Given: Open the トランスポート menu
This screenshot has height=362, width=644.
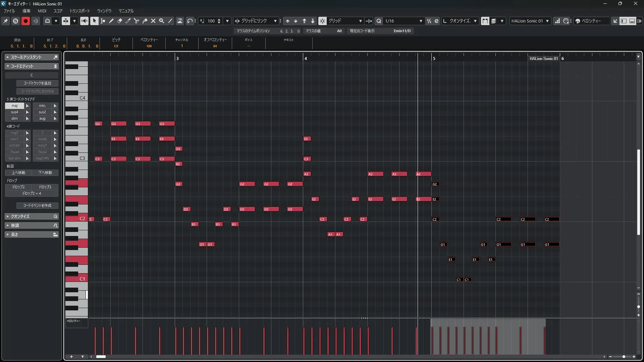Looking at the screenshot, I should coord(79,11).
